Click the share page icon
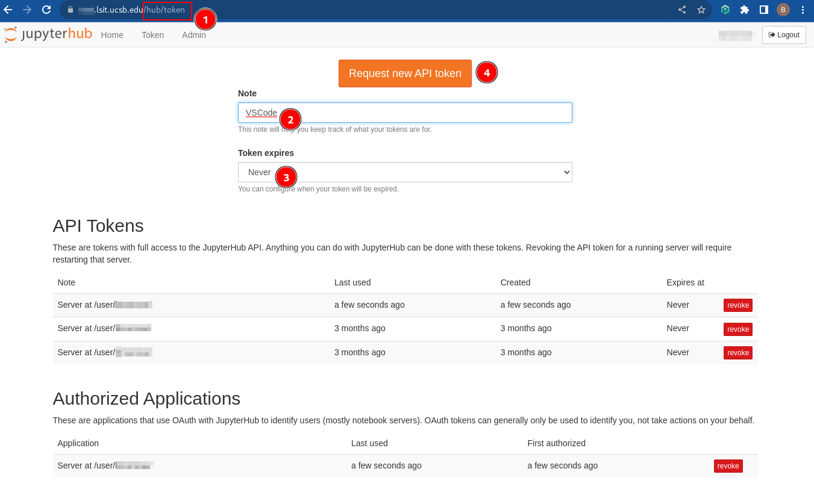The height and width of the screenshot is (504, 814). click(x=682, y=10)
